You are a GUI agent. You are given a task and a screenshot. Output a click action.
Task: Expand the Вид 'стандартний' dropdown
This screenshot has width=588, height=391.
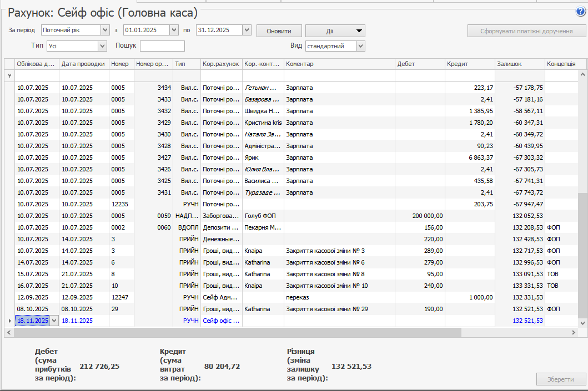360,46
